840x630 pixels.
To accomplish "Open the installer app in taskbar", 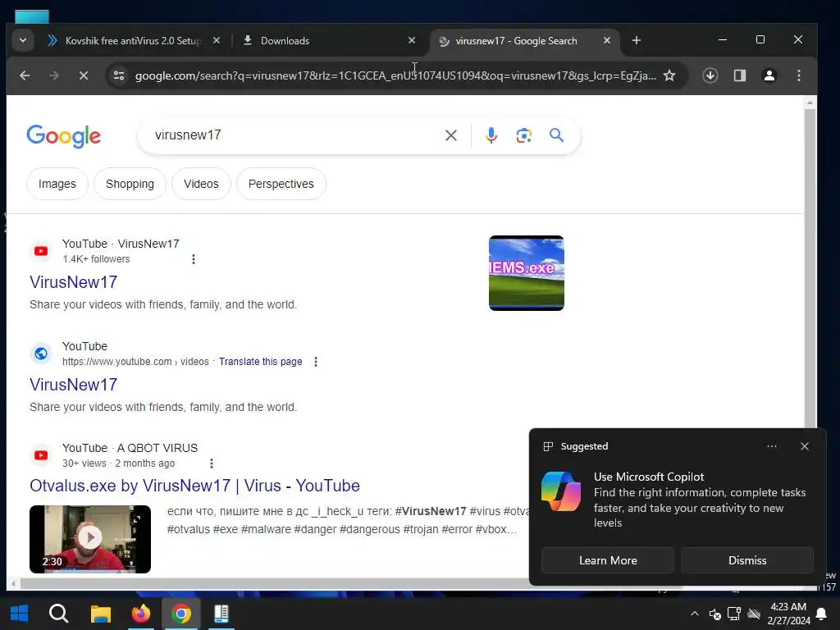I will coord(221,614).
